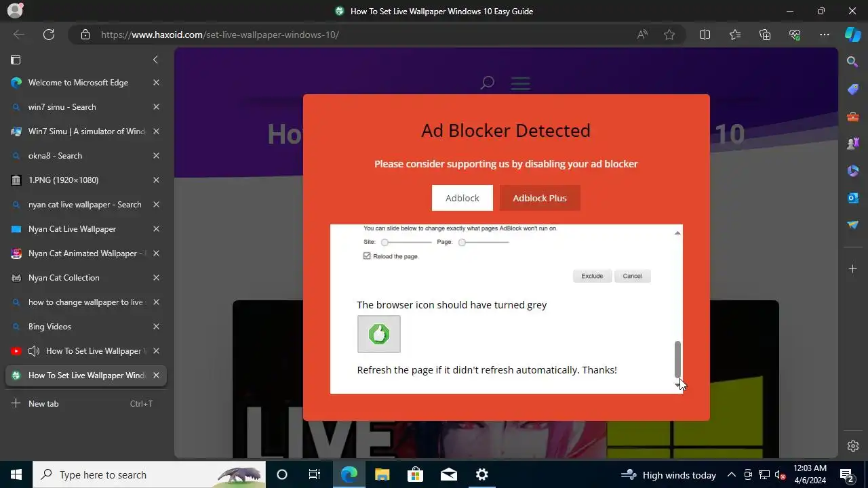Image resolution: width=868 pixels, height=488 pixels.
Task: Open Collections icon in toolbar
Action: coord(765,35)
